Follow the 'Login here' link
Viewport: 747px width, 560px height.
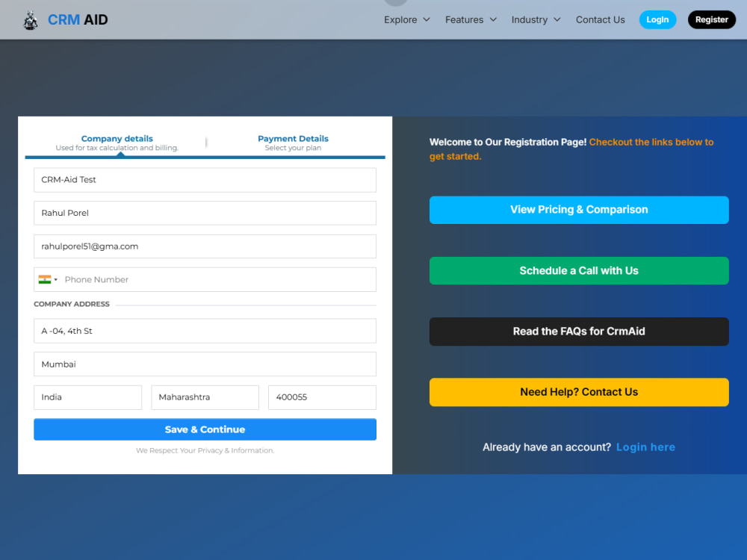[645, 447]
